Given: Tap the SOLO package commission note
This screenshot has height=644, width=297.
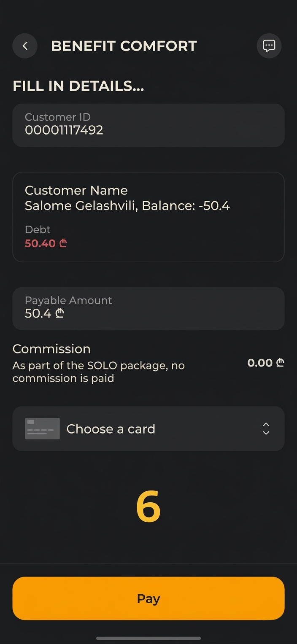Looking at the screenshot, I should (x=98, y=372).
